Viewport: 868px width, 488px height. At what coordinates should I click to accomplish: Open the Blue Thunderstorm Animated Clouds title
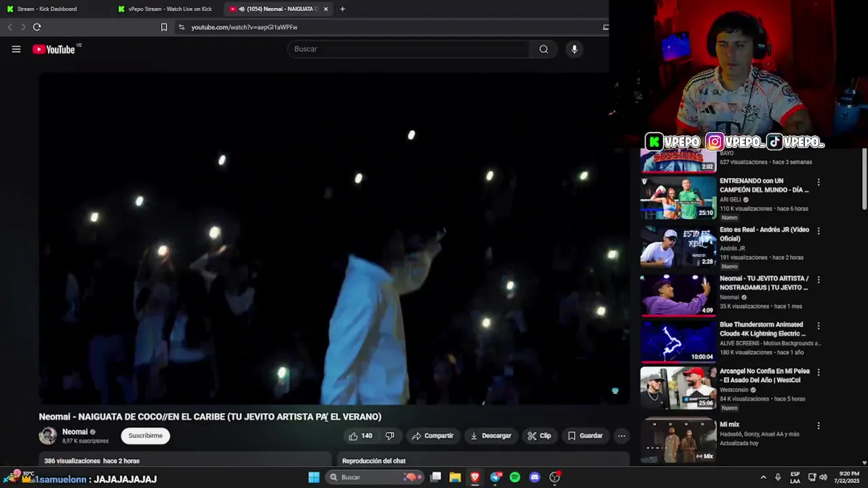pyautogui.click(x=763, y=329)
